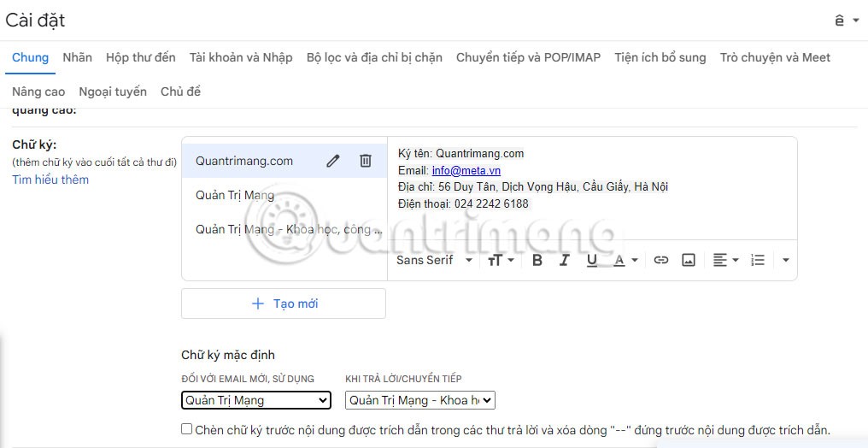868x448 pixels.
Task: Click the Điện thoại: 024 2242 6188 line
Action: click(463, 204)
